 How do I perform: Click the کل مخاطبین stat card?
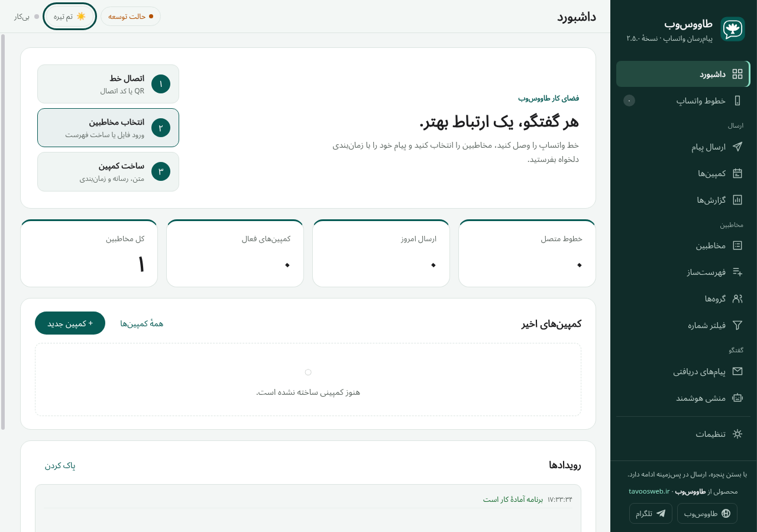(x=89, y=254)
